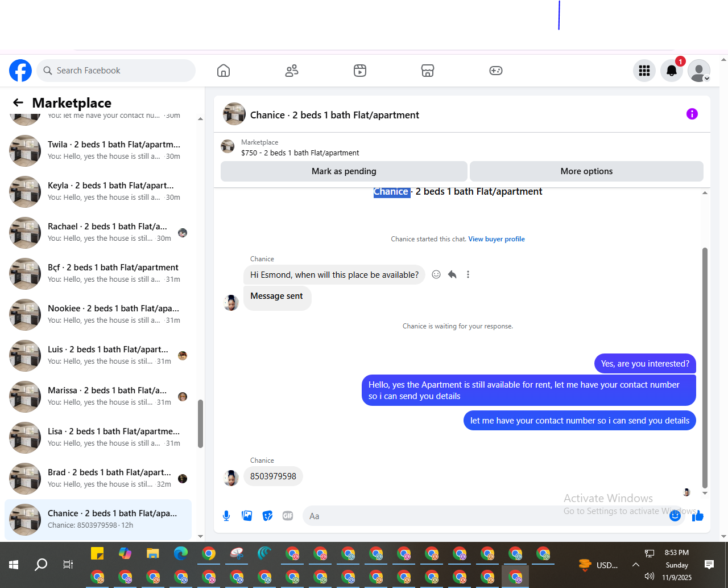Click the chat messages scrollbar thumb
This screenshot has height=588, width=728.
[705, 368]
